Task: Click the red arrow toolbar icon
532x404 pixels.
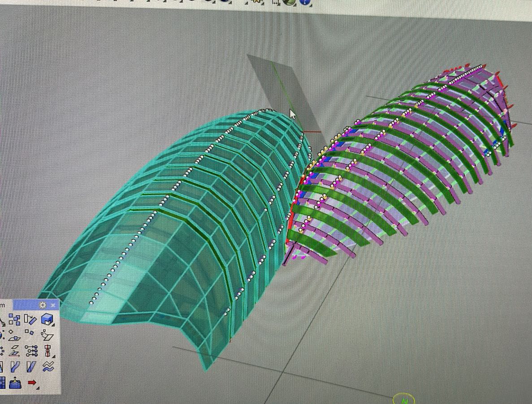Action: click(32, 382)
